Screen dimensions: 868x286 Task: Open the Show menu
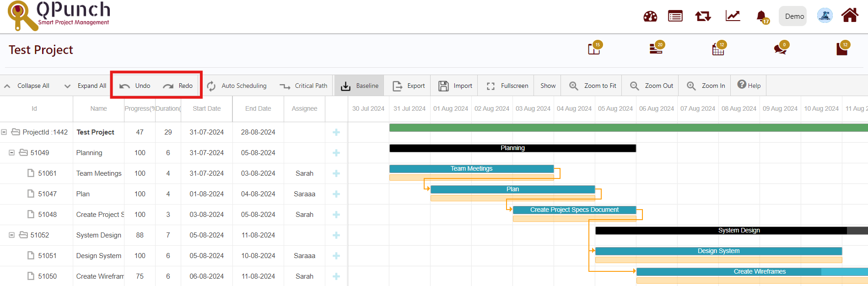[x=548, y=86]
